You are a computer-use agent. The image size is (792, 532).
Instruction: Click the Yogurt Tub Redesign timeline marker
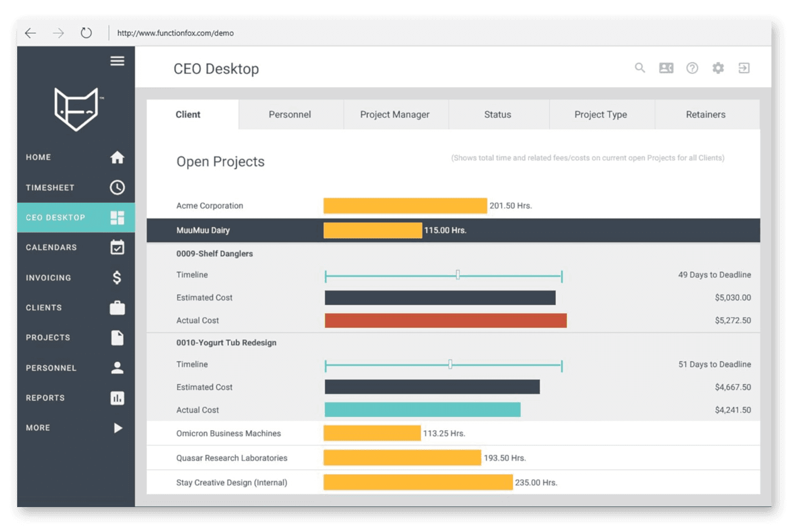point(450,365)
